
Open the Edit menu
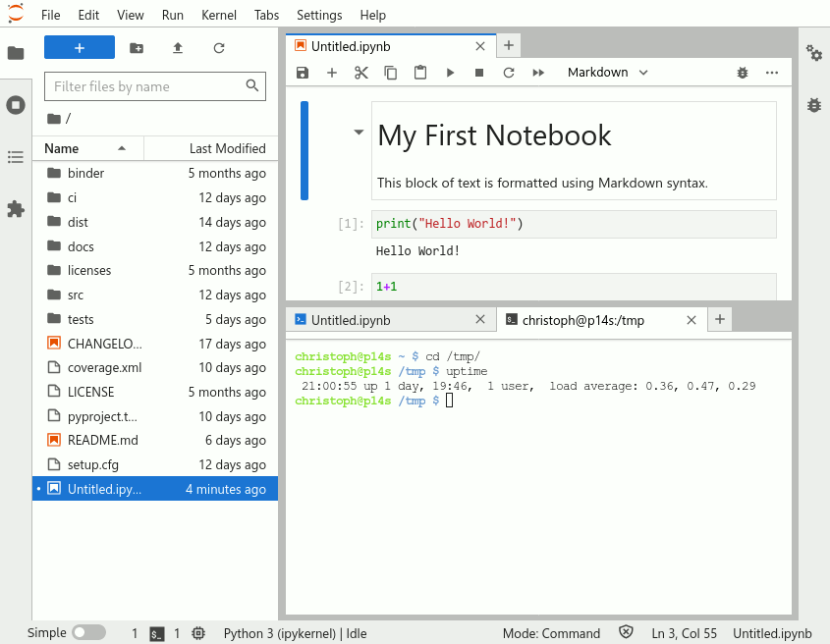pyautogui.click(x=88, y=15)
